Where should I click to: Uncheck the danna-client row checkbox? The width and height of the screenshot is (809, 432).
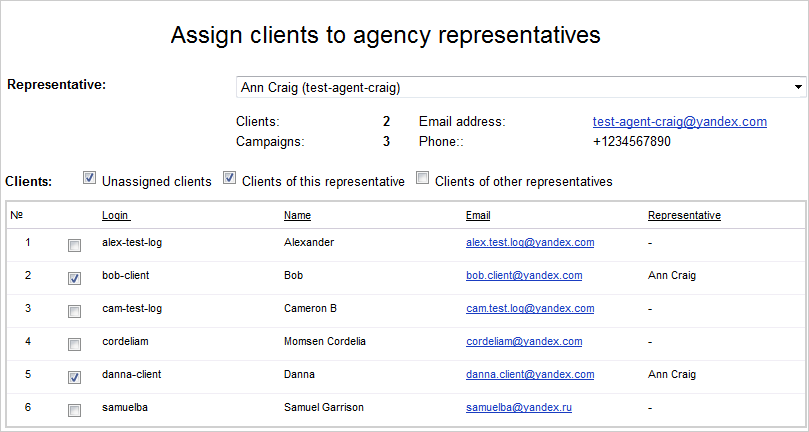(75, 377)
